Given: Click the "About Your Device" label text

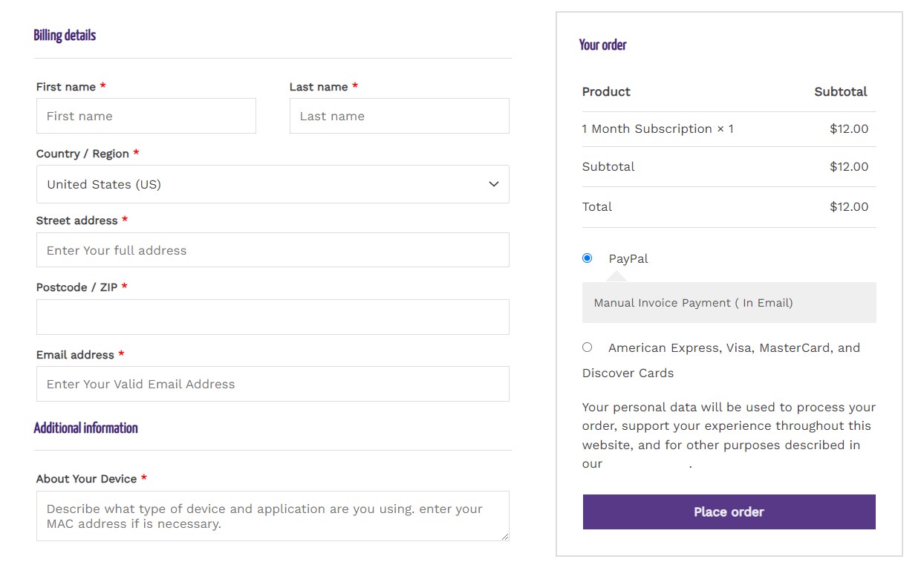Looking at the screenshot, I should (86, 479).
